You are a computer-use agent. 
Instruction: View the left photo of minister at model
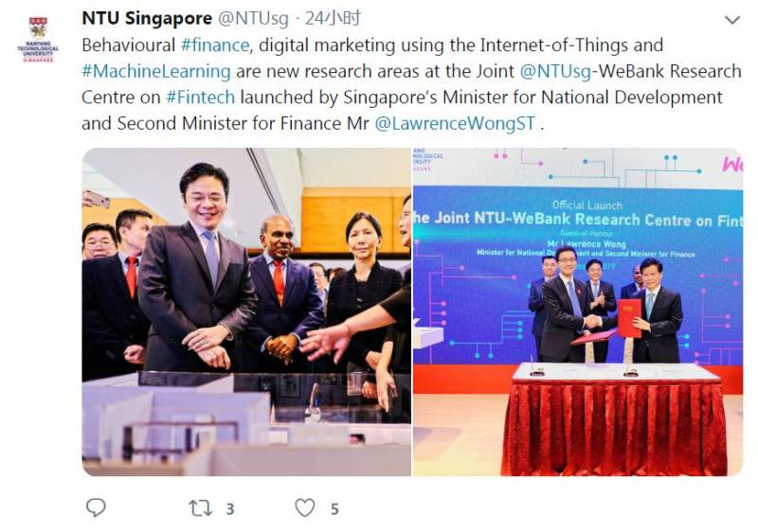click(246, 311)
